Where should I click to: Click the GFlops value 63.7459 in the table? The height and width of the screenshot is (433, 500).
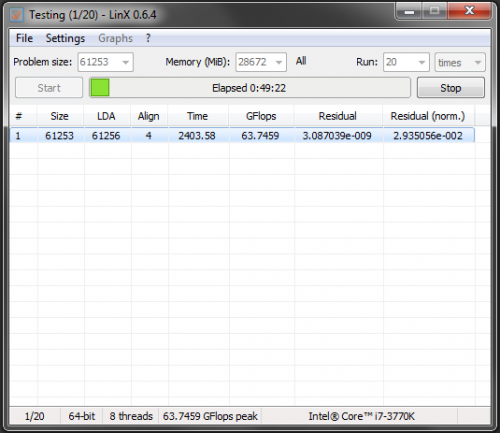260,136
